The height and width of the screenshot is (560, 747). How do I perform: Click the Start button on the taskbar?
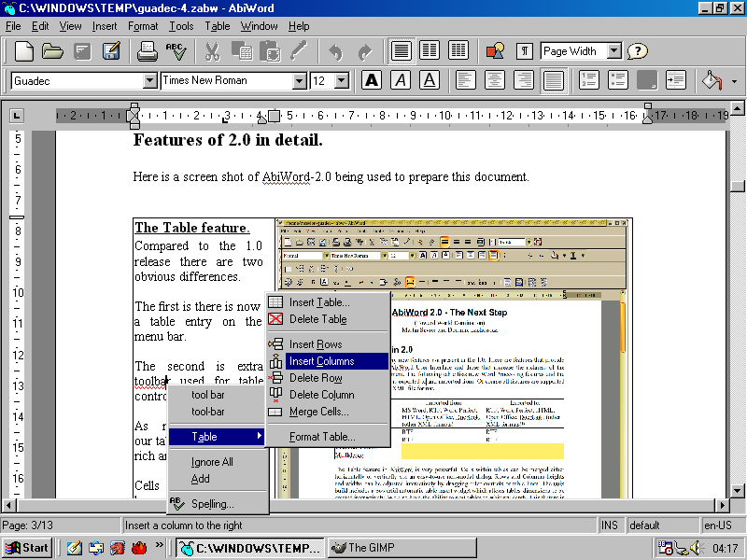click(26, 548)
